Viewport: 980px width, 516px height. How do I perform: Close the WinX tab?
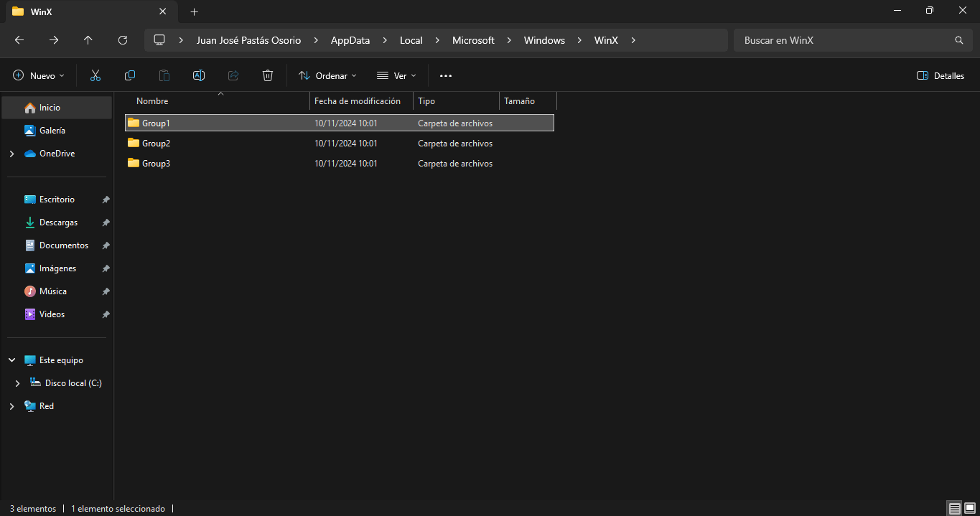click(163, 11)
